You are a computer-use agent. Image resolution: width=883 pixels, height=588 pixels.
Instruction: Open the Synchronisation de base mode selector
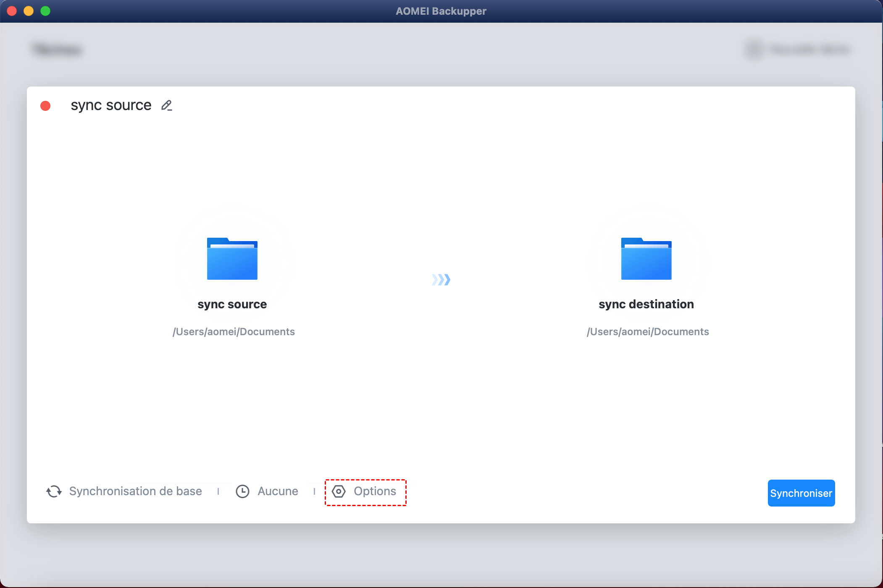[135, 491]
